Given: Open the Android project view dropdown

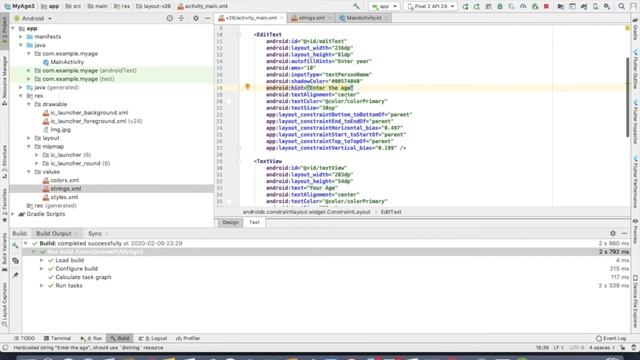Looking at the screenshot, I should 33,18.
